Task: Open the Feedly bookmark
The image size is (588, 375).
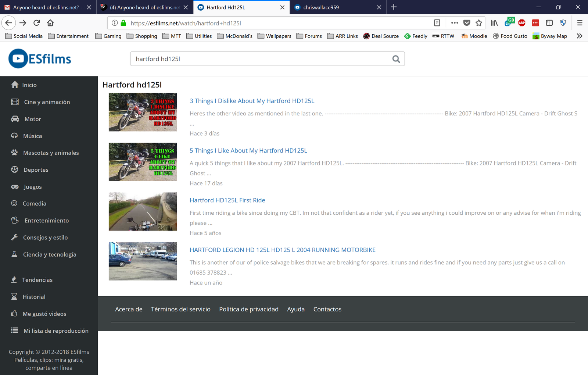Action: tap(416, 36)
